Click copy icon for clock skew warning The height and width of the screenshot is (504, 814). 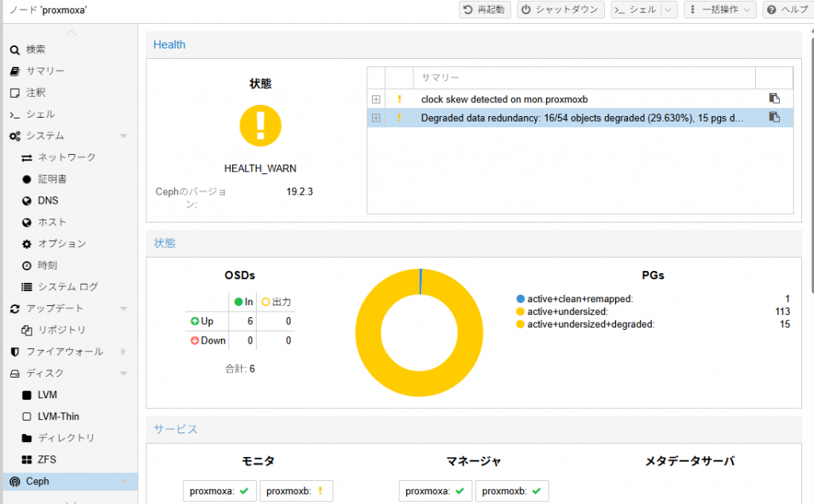coord(773,99)
